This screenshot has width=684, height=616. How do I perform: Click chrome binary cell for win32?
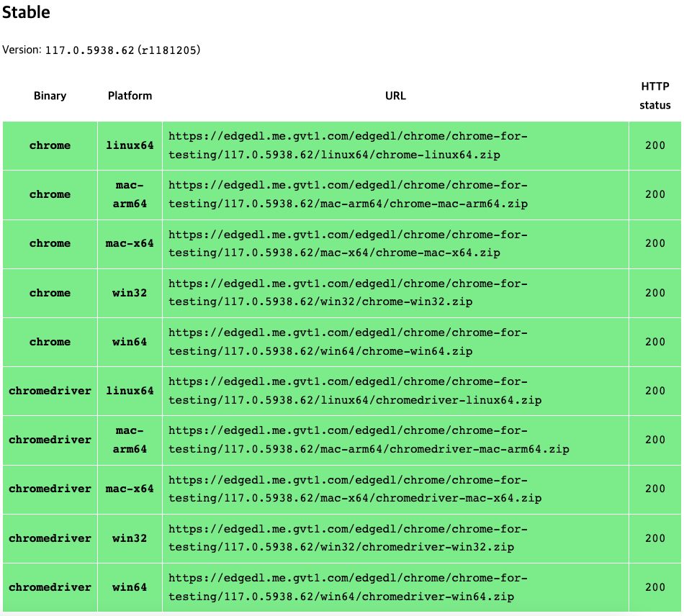click(50, 293)
